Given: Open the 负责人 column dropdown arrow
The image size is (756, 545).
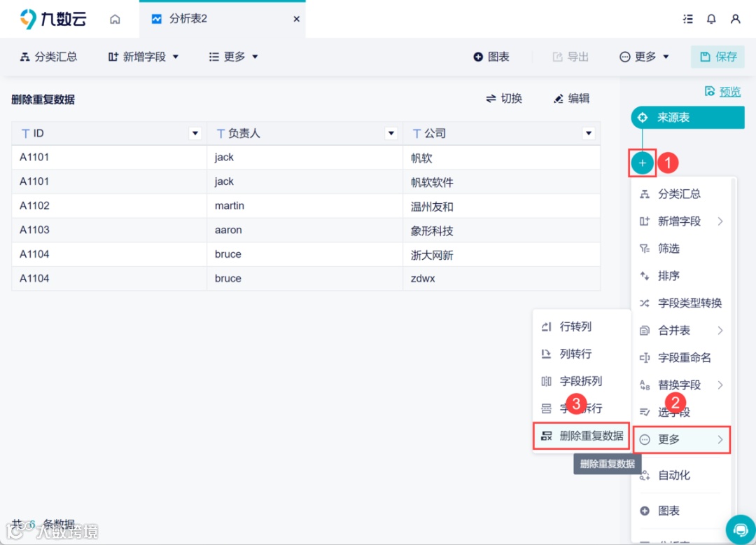Looking at the screenshot, I should (391, 133).
